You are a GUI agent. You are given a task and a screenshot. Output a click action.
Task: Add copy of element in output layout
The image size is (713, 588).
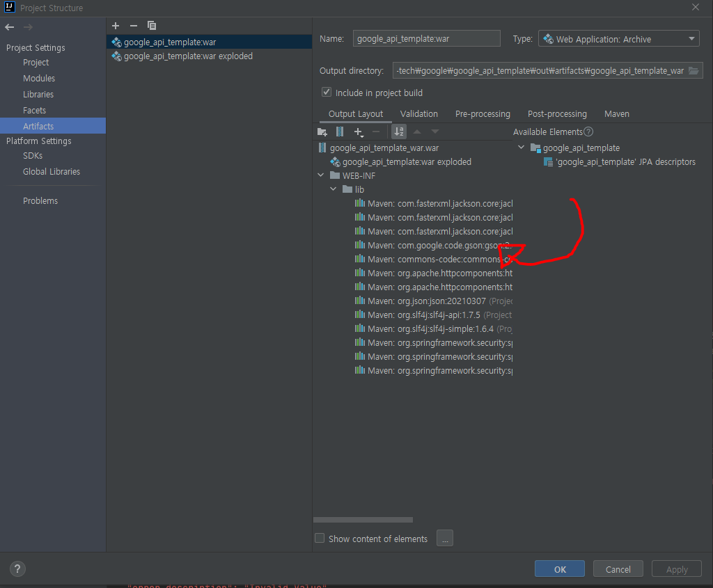tap(359, 132)
